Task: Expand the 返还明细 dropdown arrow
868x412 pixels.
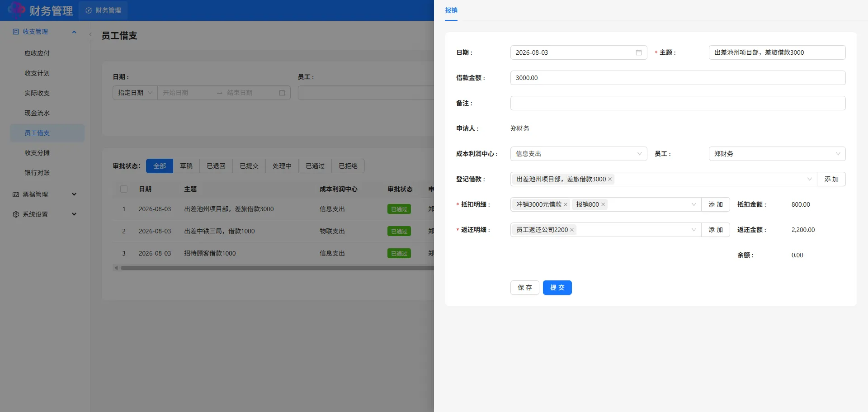Action: (x=693, y=230)
